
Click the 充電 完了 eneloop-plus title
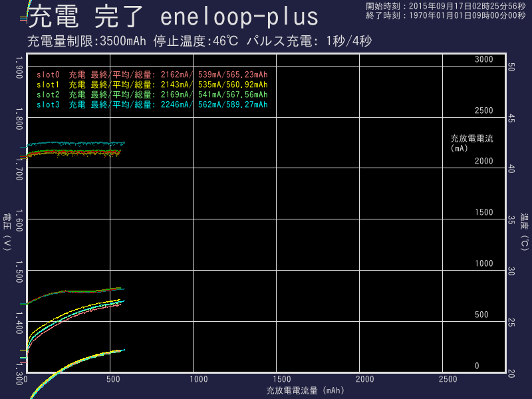tap(173, 16)
